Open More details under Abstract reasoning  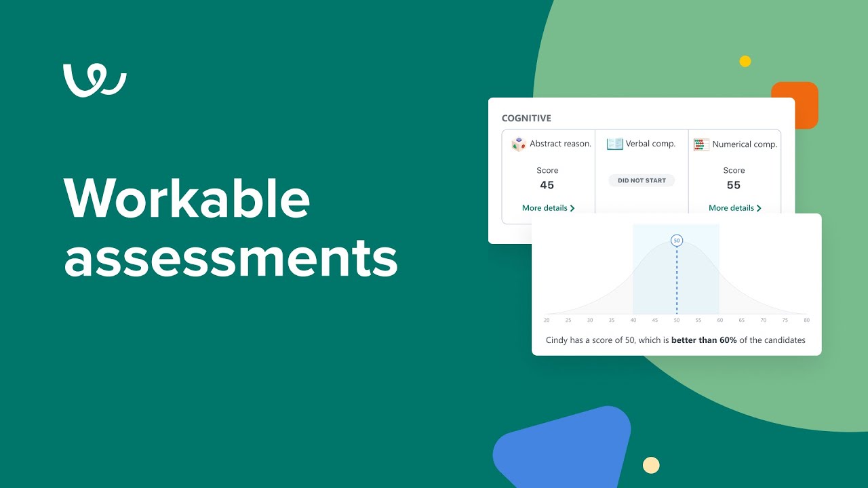pos(549,208)
